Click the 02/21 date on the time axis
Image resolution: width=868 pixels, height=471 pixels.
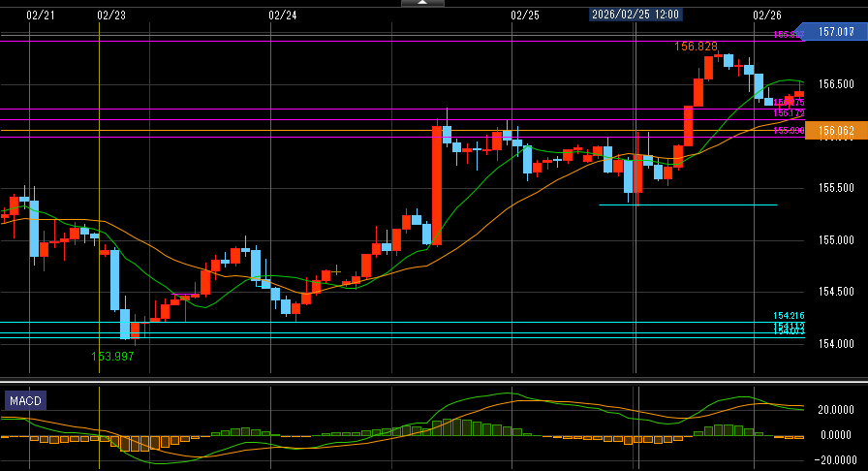click(x=40, y=15)
